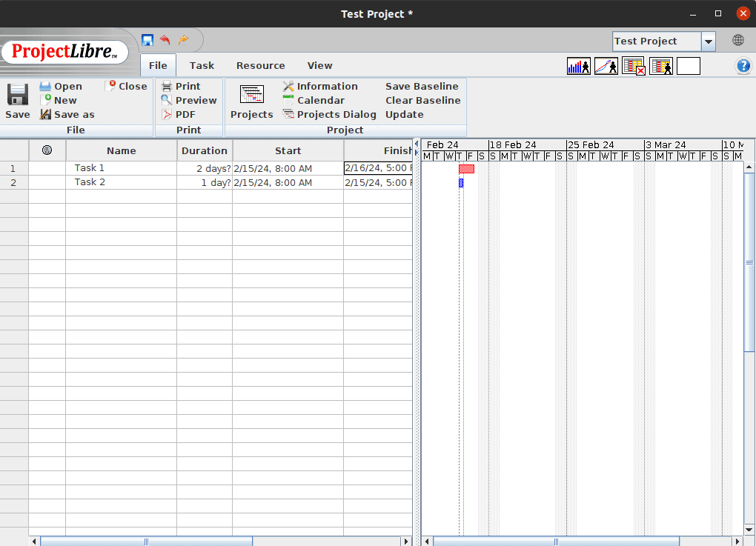The width and height of the screenshot is (756, 546).
Task: Click Save Baseline
Action: pyautogui.click(x=422, y=86)
